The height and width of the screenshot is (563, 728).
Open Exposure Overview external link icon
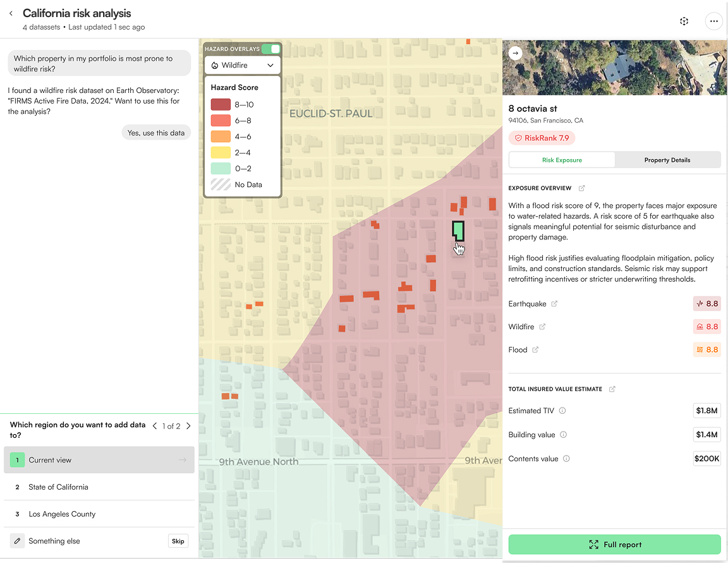coord(582,188)
